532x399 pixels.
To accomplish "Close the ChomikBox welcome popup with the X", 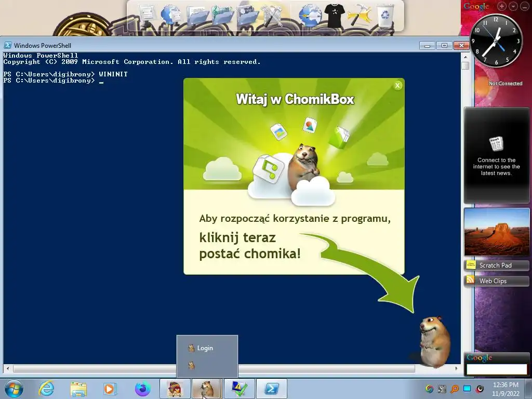I will click(397, 86).
